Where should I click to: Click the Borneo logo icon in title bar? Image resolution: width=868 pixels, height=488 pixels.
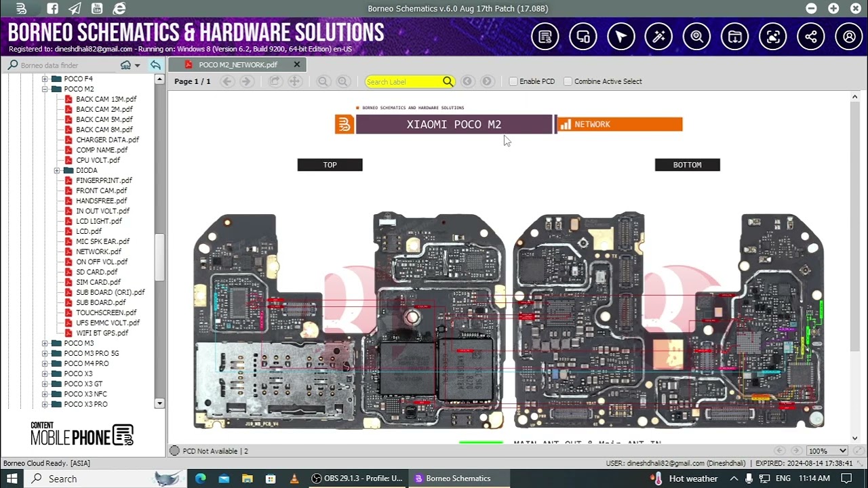point(21,9)
